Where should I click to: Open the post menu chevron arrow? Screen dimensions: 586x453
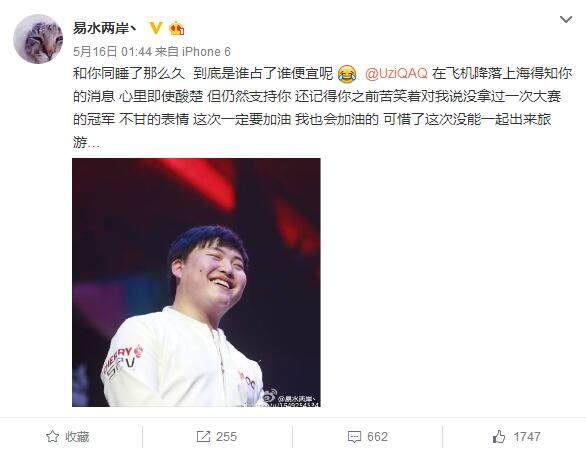pos(566,19)
